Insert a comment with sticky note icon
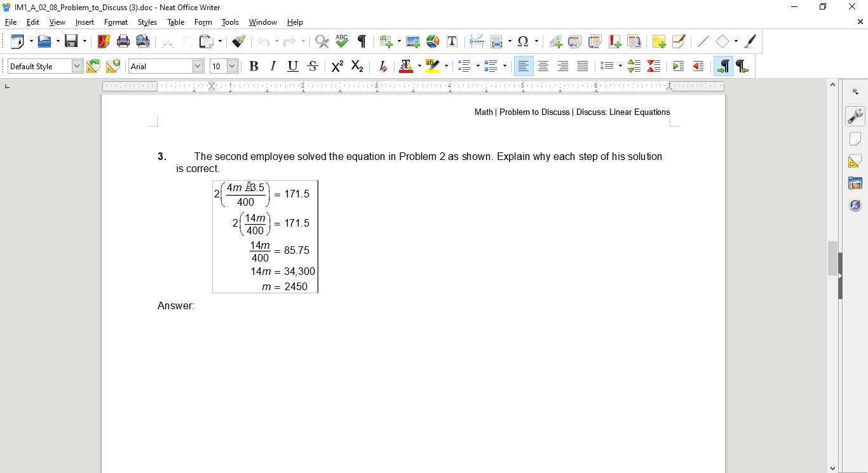Viewport: 868px width, 473px height. coord(658,41)
